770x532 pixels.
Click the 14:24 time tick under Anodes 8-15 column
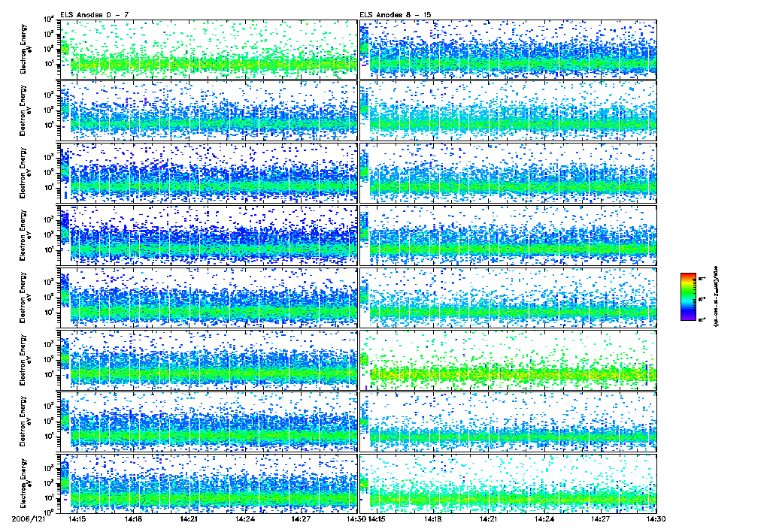(544, 518)
